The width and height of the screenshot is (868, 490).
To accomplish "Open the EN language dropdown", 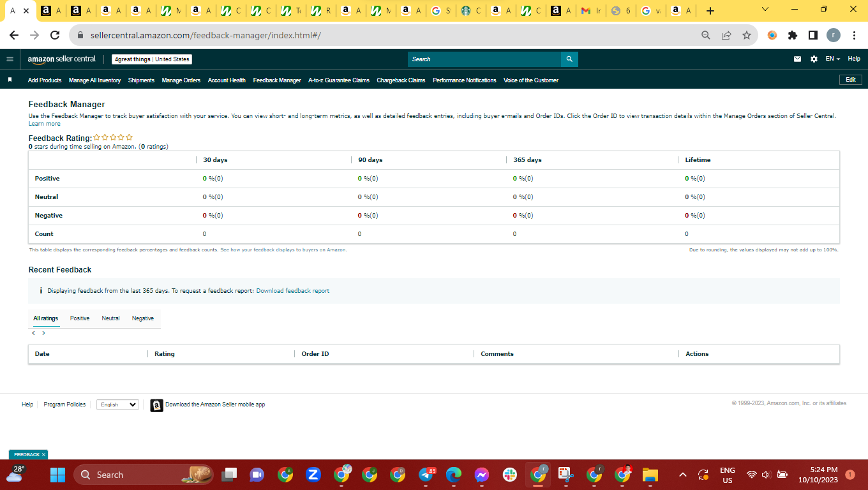I will tap(832, 59).
